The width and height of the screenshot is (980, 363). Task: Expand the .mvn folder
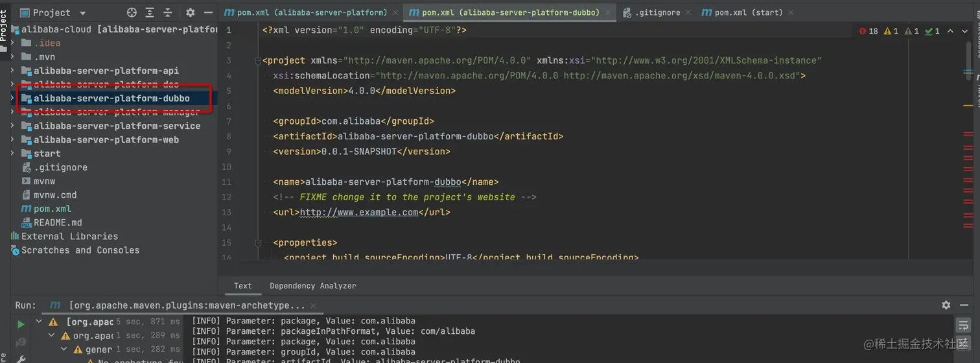[12, 56]
